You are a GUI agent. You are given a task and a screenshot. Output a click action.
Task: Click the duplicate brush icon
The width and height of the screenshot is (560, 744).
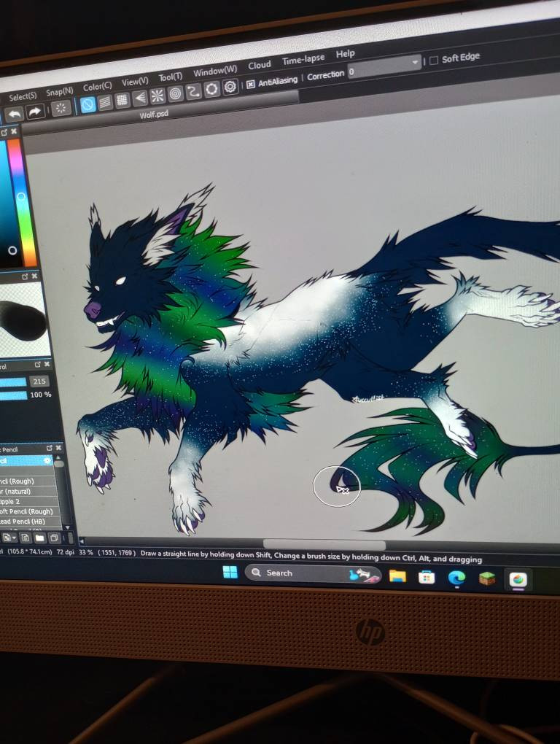pos(54,538)
